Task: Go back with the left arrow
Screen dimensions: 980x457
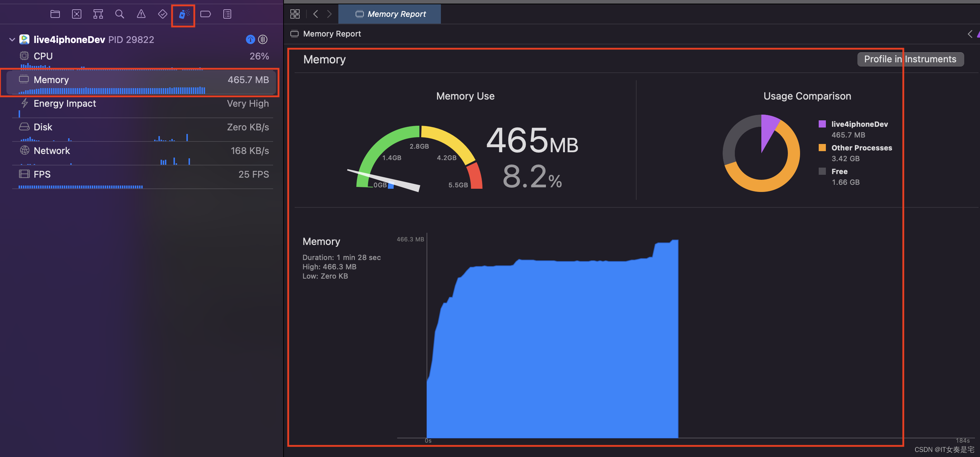Action: 315,14
